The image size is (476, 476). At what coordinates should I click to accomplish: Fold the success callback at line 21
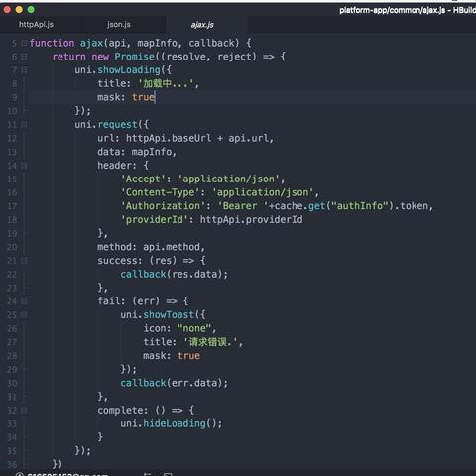coord(24,261)
